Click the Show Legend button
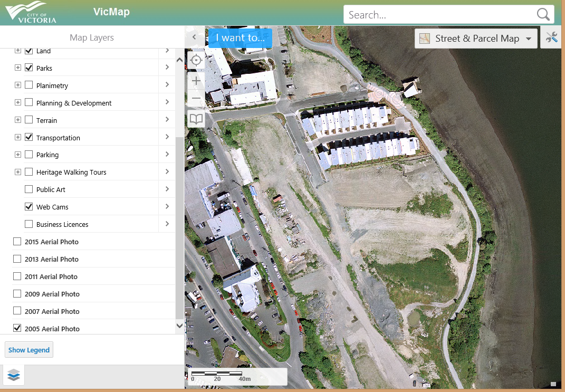 [29, 350]
